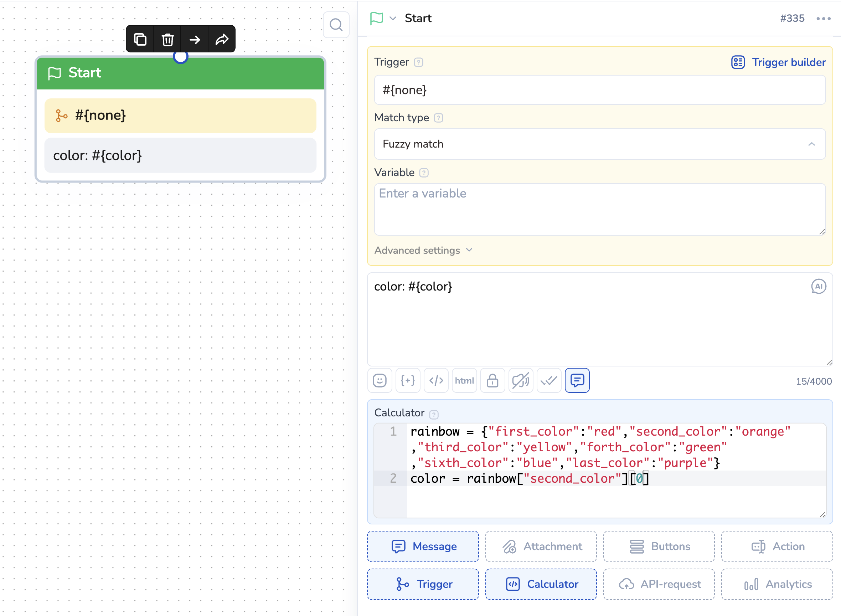Open the emoji picker icon
Screen dimensions: 841x616
(x=380, y=380)
